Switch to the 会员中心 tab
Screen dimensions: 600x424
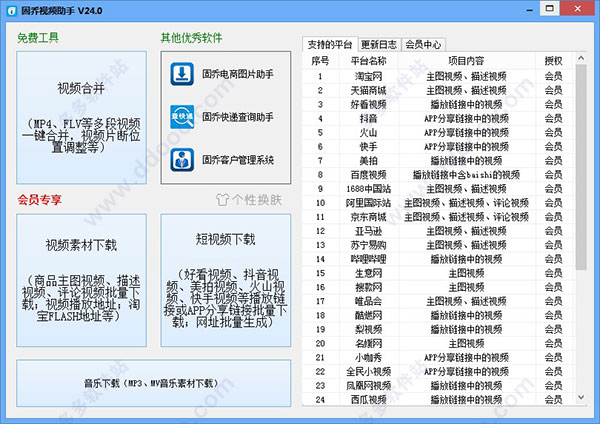point(423,45)
